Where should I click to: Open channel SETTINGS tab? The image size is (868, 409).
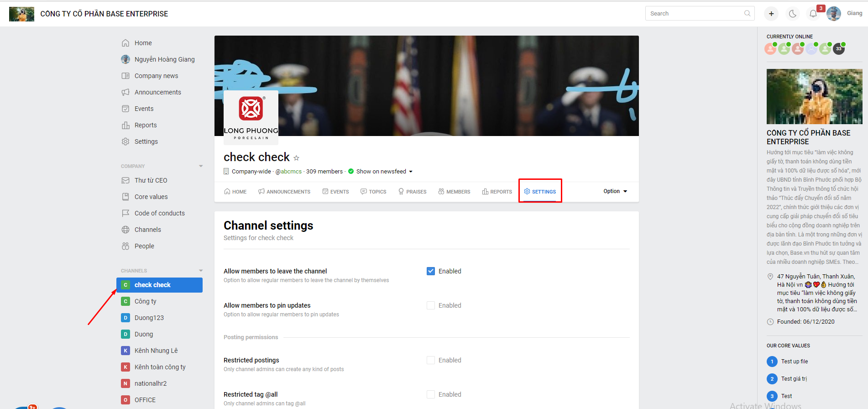pos(540,192)
